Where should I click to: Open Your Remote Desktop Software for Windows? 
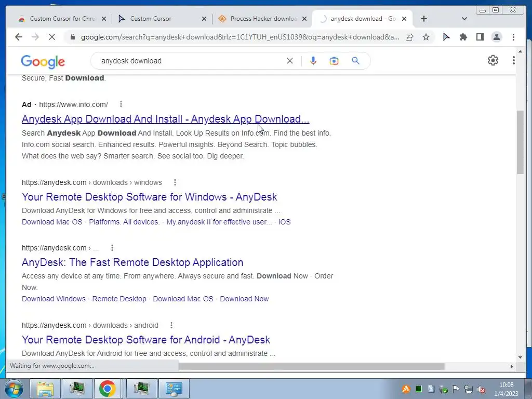click(149, 197)
